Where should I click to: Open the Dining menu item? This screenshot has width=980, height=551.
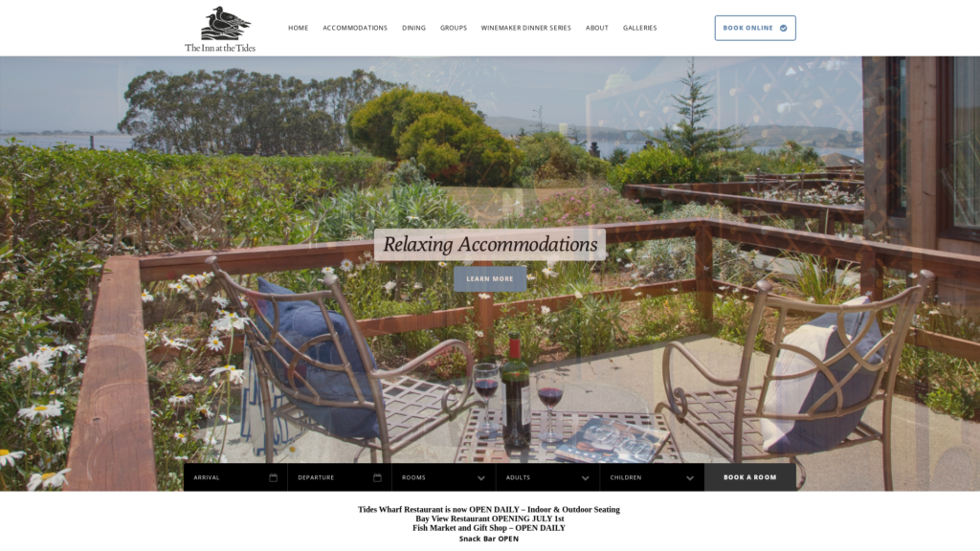(x=413, y=28)
